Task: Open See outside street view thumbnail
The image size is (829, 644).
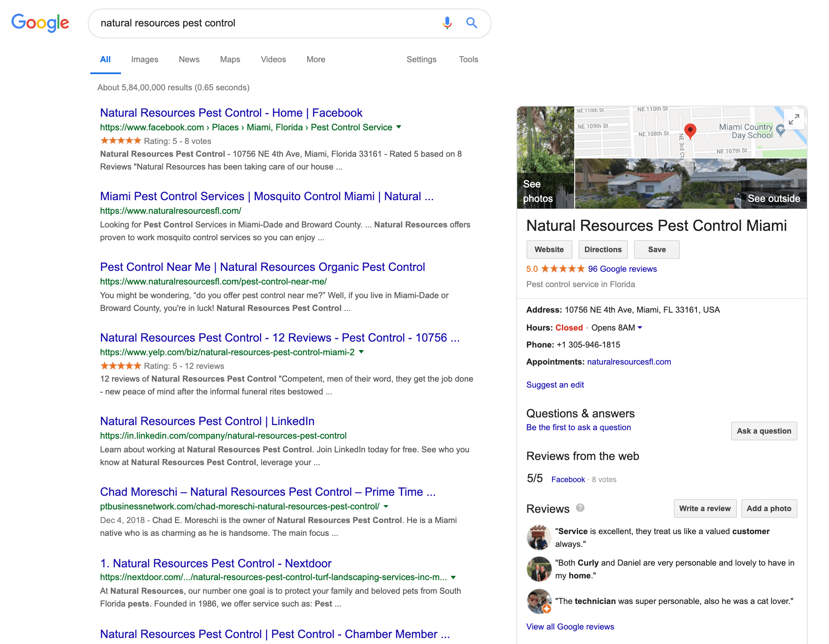Action: [x=691, y=184]
